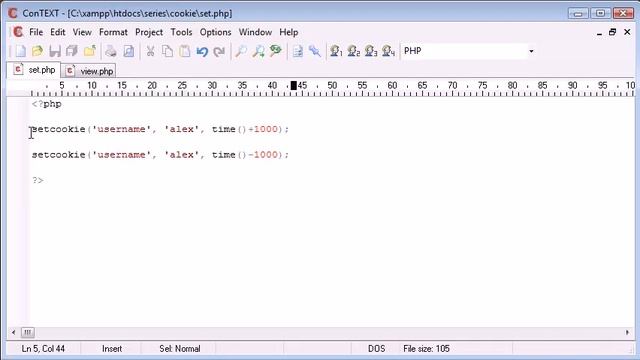Viewport: 640px width, 360px height.
Task: Run user command 1 icon
Action: click(336, 51)
